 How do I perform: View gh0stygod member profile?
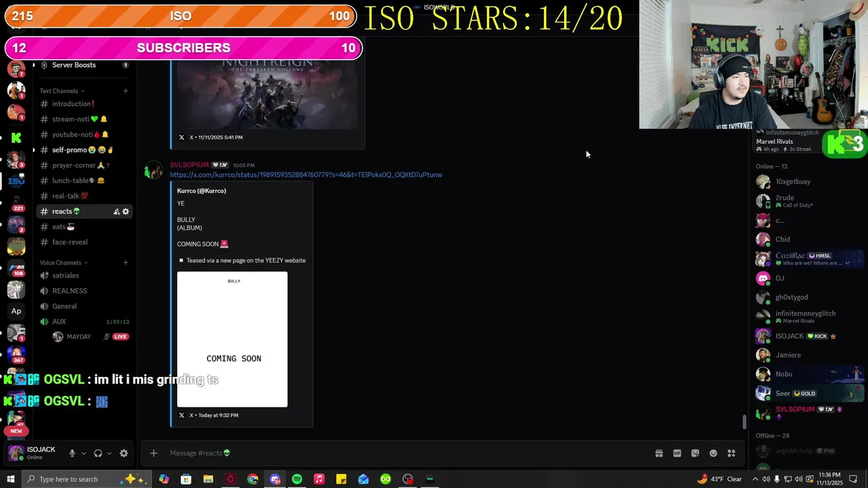810,298
